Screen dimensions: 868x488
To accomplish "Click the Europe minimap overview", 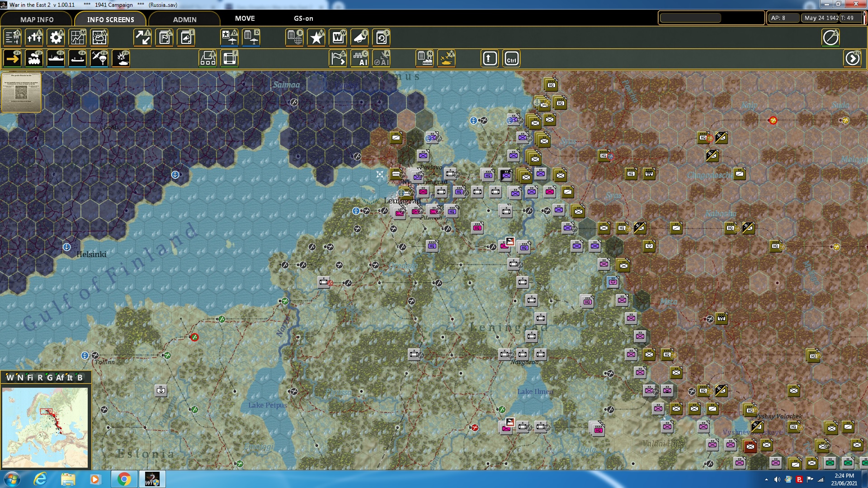I will pos(45,427).
